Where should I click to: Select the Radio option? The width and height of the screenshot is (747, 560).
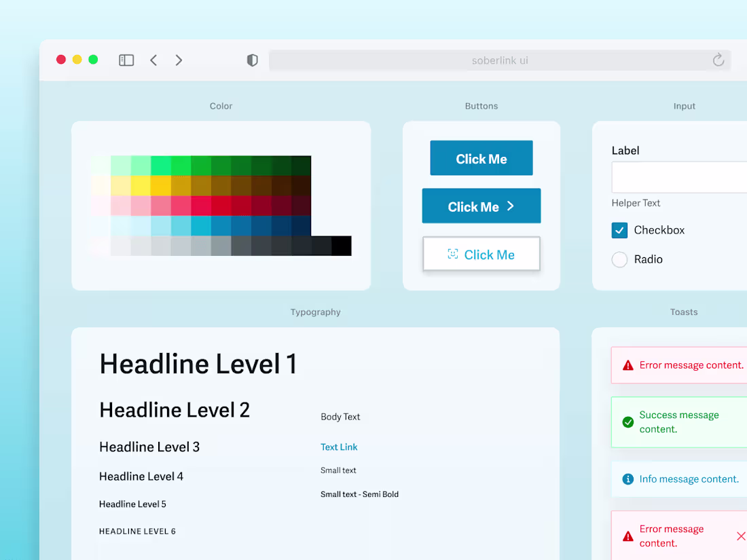[619, 259]
